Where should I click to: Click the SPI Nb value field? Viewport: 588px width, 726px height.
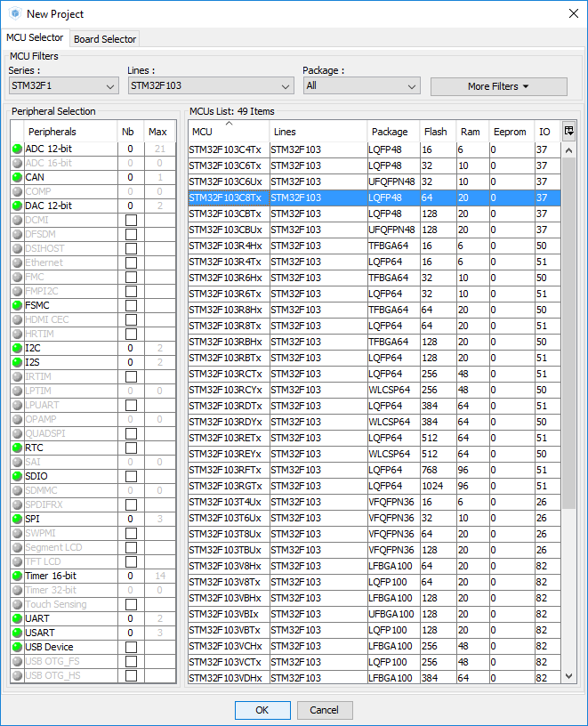pos(131,519)
